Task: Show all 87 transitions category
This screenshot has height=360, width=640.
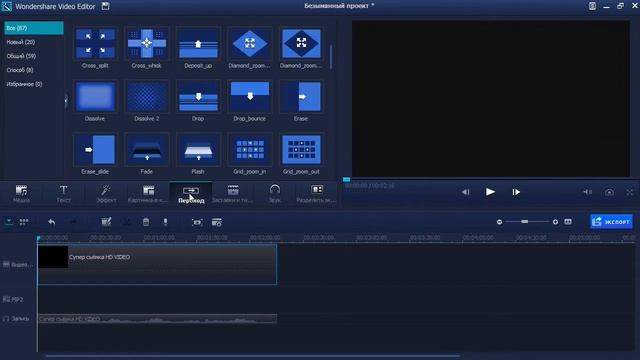Action: coord(34,28)
